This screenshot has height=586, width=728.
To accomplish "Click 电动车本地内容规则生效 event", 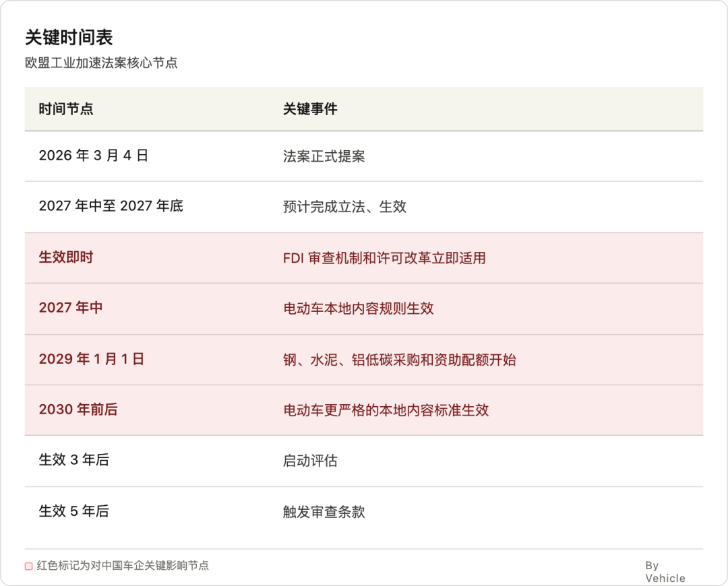I will click(x=359, y=308).
